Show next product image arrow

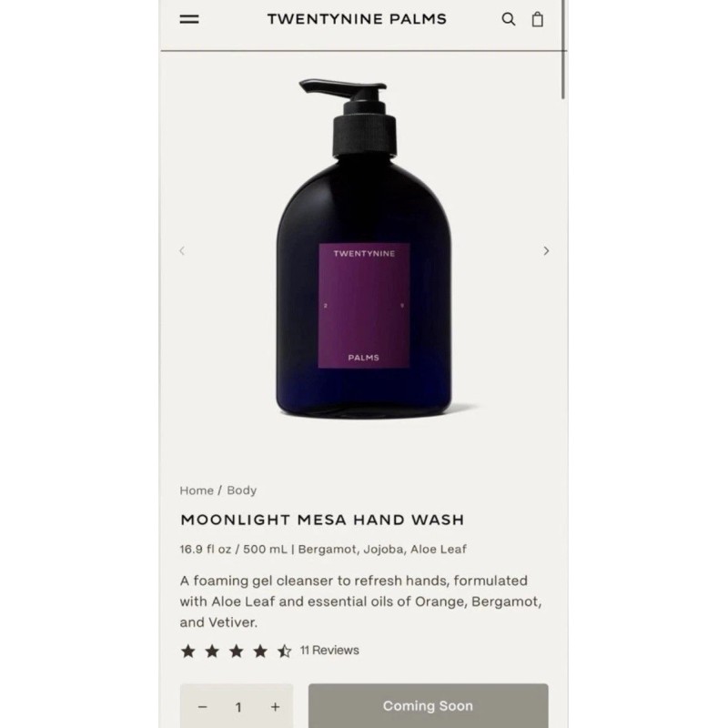pos(546,251)
